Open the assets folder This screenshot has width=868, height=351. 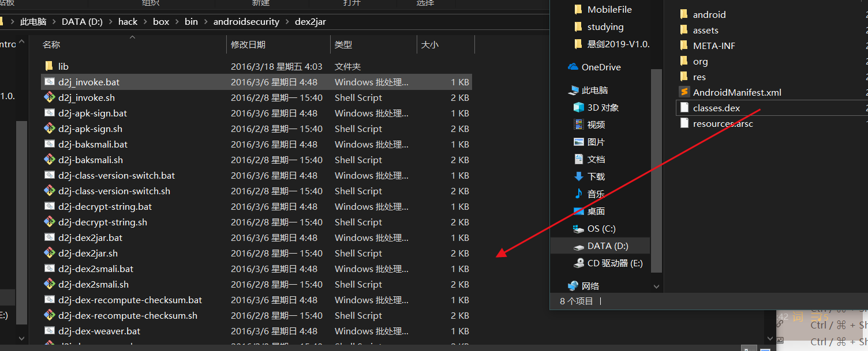coord(705,30)
